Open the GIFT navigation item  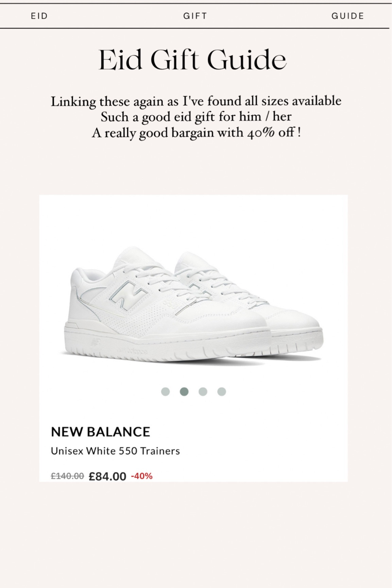point(195,16)
